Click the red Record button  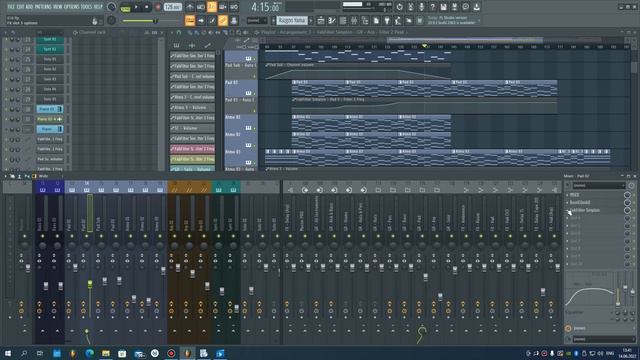point(158,7)
